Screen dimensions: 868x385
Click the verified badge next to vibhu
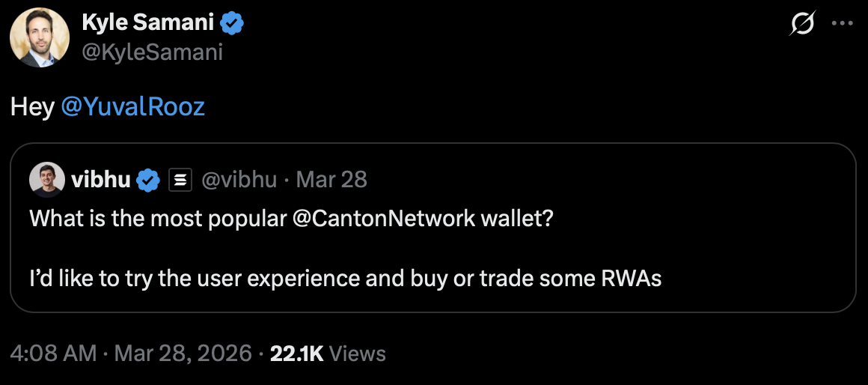pyautogui.click(x=150, y=180)
